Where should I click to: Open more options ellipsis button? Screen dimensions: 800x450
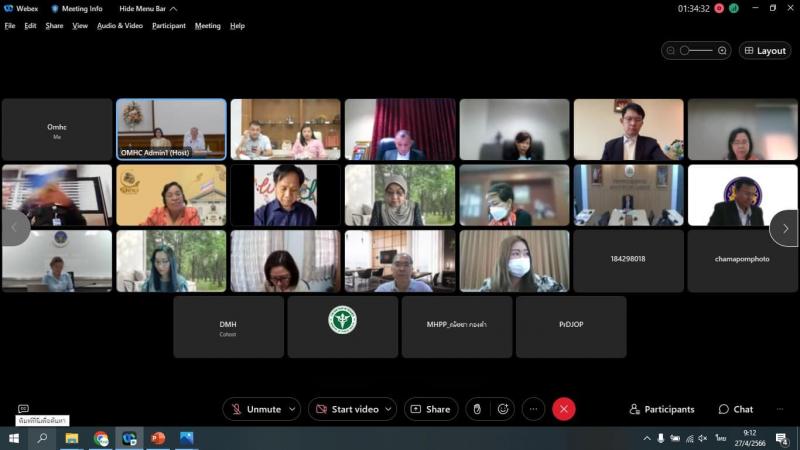coord(533,409)
